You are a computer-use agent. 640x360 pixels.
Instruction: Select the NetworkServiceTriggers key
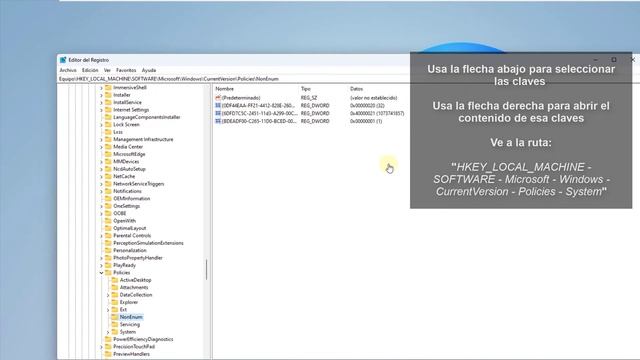point(138,184)
